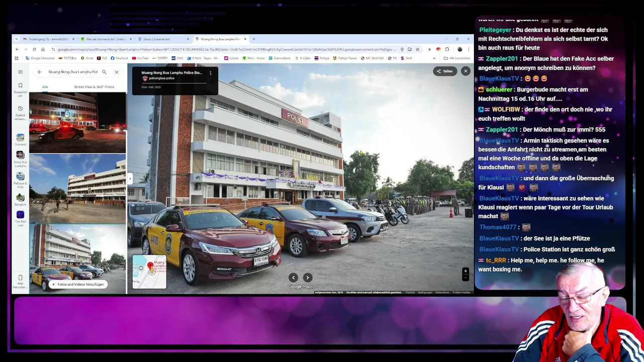
Task: Click the Maps search text field
Action: [73, 72]
